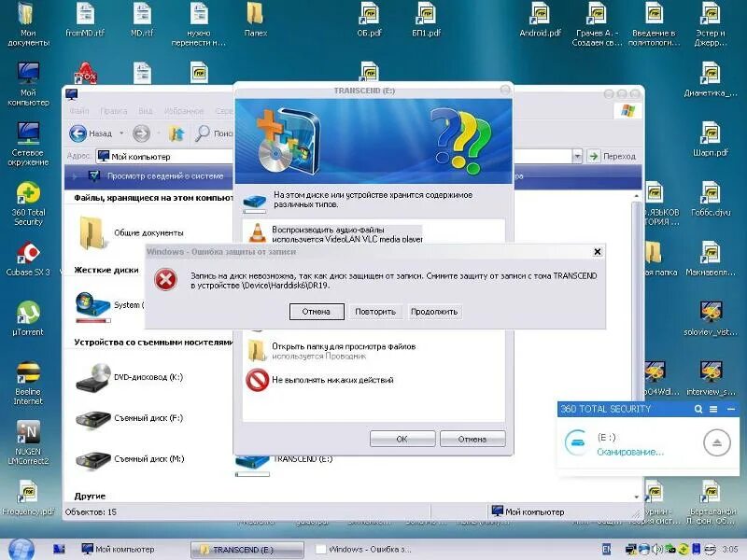Viewport: 747px width, 560px height.
Task: Open Сетевое окружение desktop icon
Action: (28, 145)
